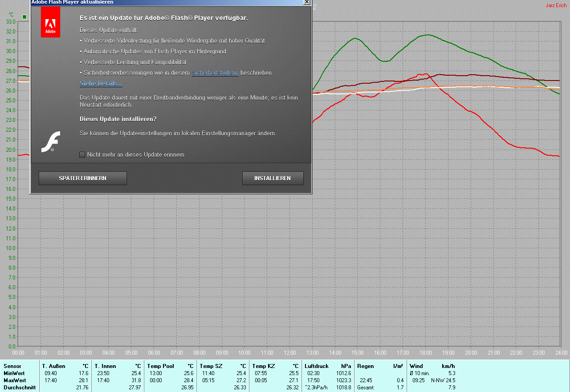Check 'Nicht mehr an dieses Update erinnern'
The height and width of the screenshot is (392, 570).
tap(82, 155)
